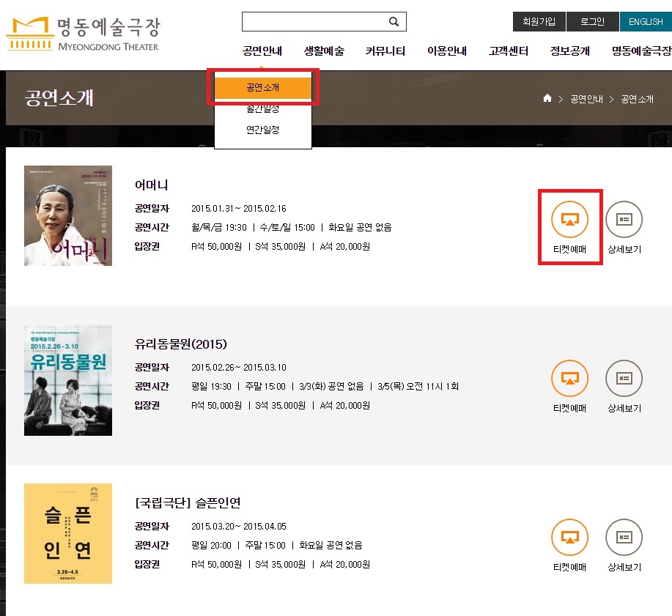Open the 고객센터 menu

[509, 51]
